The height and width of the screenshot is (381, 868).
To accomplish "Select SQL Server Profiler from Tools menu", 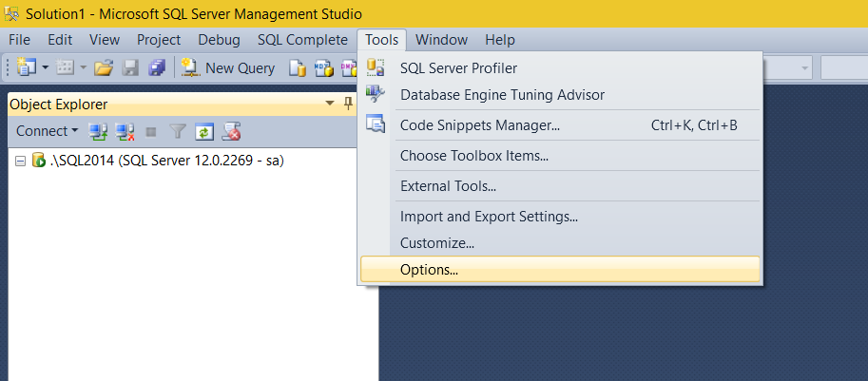I will (x=560, y=68).
